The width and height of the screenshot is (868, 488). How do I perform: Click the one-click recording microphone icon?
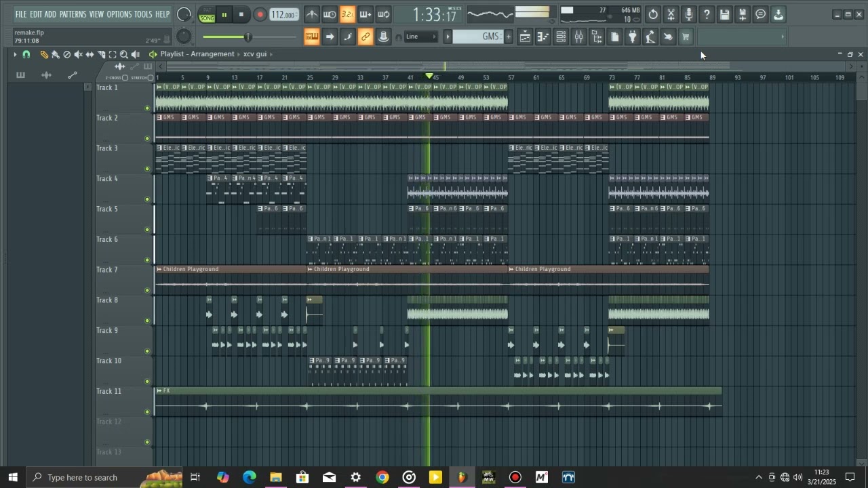tap(689, 14)
